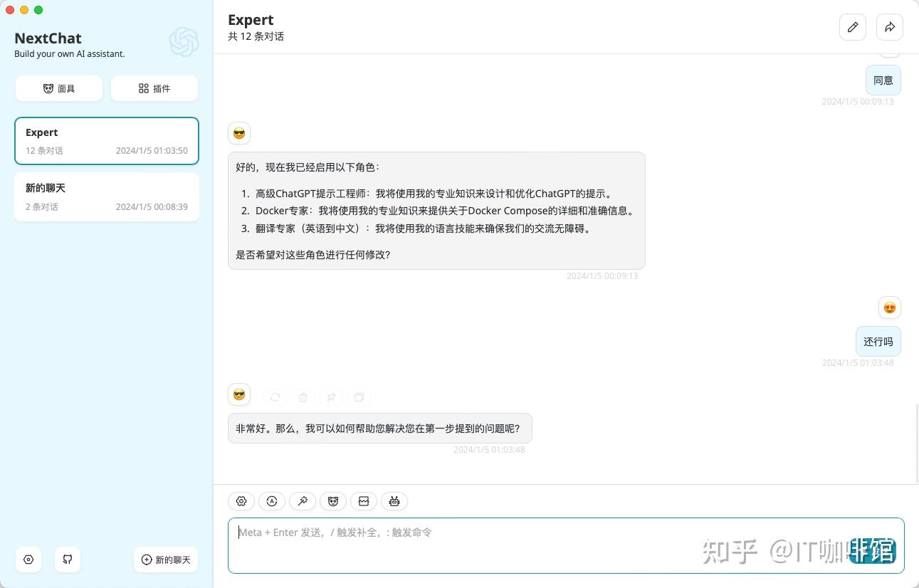Click the edit pencil icon in the chat header
The height and width of the screenshot is (588, 919).
pyautogui.click(x=853, y=27)
